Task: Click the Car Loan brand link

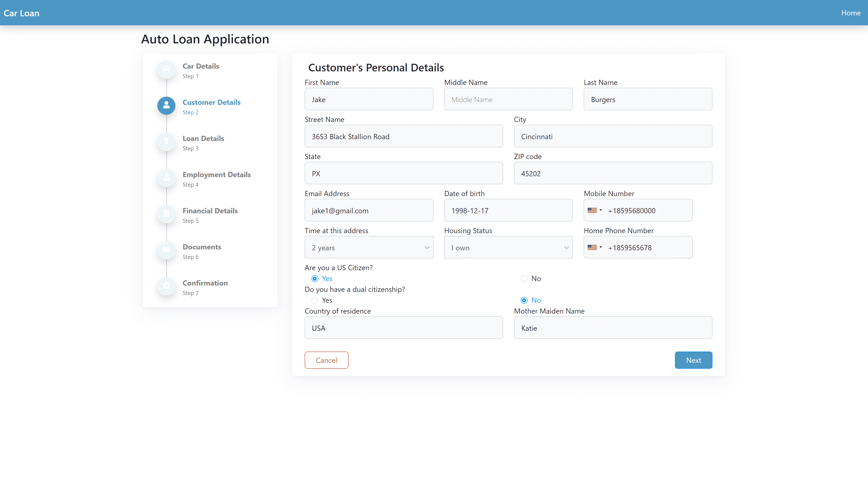Action: point(21,13)
